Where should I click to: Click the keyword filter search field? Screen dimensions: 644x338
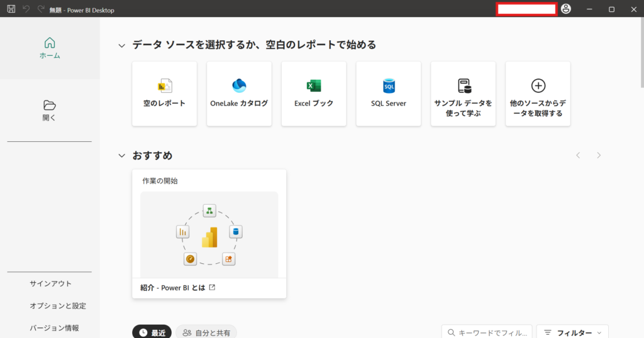coord(487,332)
